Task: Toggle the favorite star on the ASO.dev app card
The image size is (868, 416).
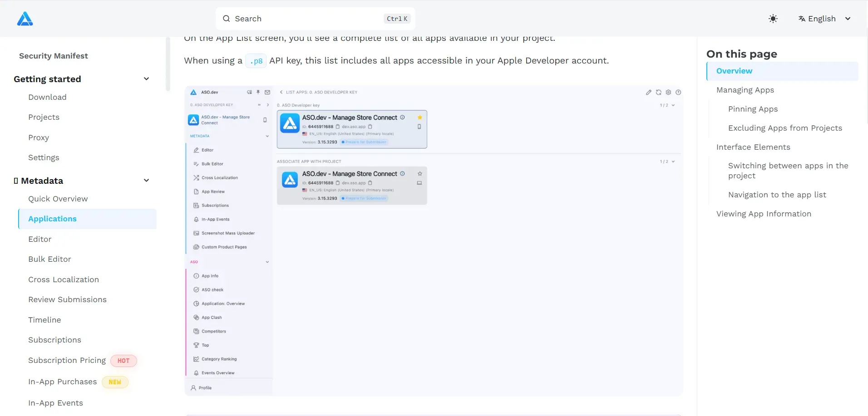Action: click(420, 117)
